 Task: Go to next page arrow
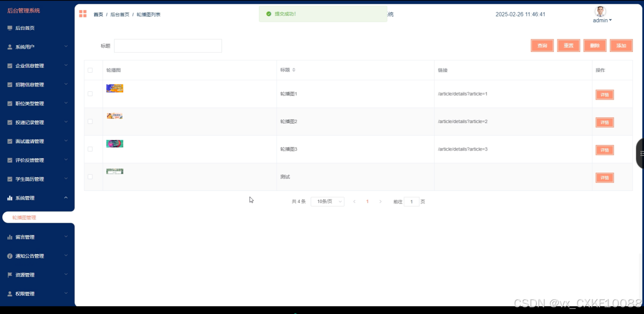pos(380,201)
